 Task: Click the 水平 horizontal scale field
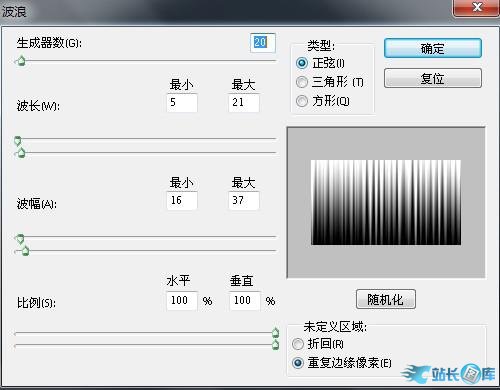pyautogui.click(x=182, y=301)
